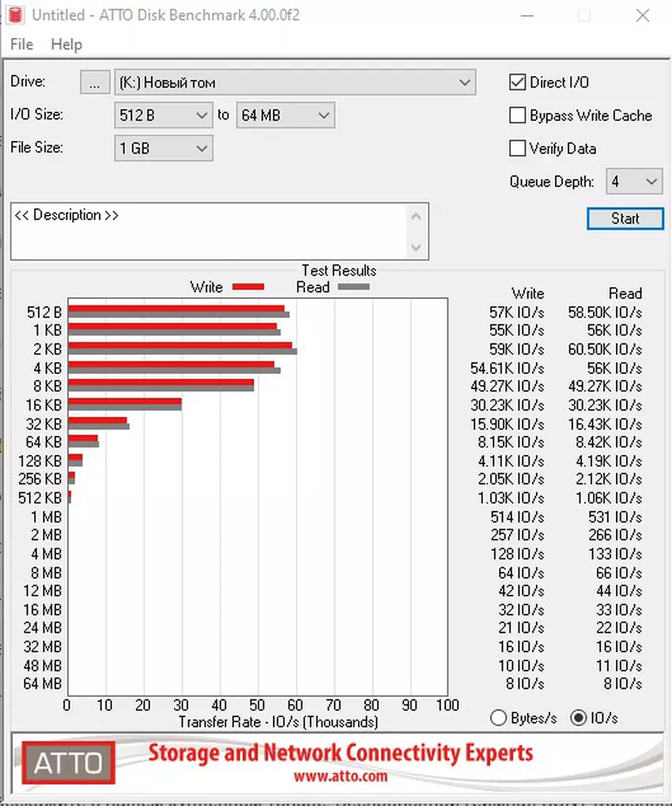The image size is (672, 806).
Task: Click the ATTO app icon in title bar
Action: 13,15
